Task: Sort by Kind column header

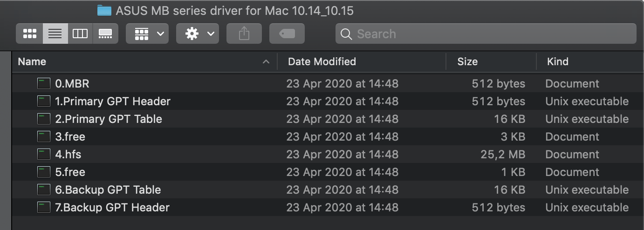Action: [x=557, y=61]
